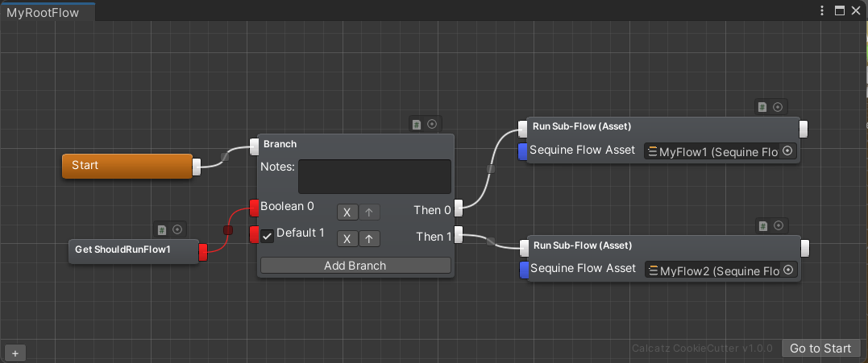868x363 pixels.
Task: Open the window options kebab menu
Action: click(823, 10)
